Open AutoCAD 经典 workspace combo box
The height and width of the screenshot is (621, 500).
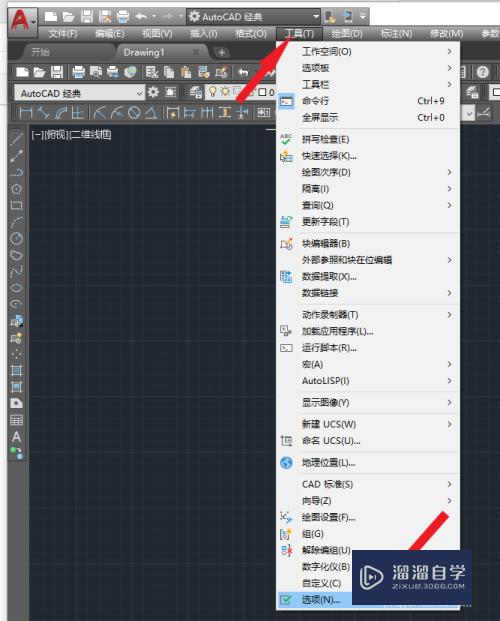[79, 93]
